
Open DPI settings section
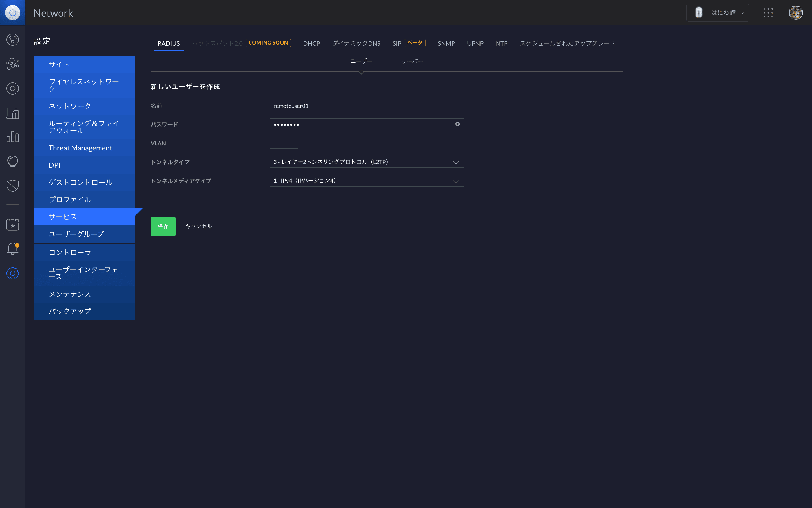84,165
